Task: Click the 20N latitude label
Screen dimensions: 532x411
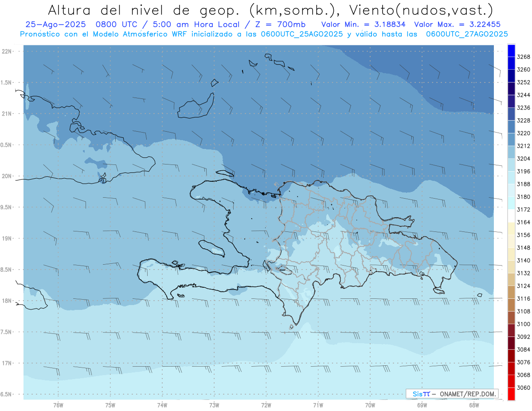Action: (7, 176)
